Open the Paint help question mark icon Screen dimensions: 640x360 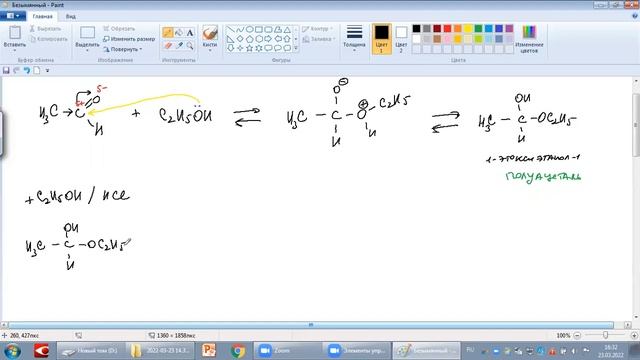click(635, 16)
